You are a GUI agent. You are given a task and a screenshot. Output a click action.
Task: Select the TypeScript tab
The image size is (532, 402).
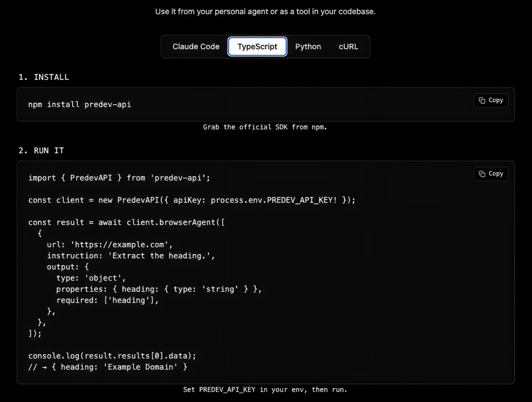click(257, 46)
